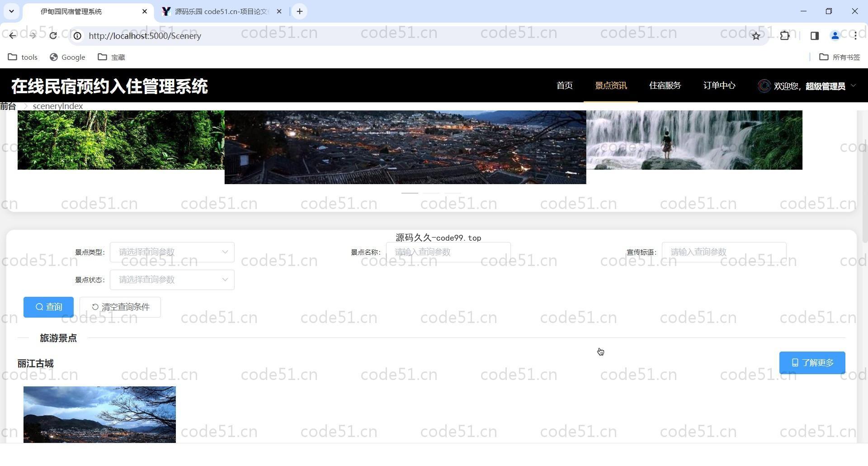The height and width of the screenshot is (466, 868).
Task: Select the second carousel indicator
Action: click(x=431, y=193)
